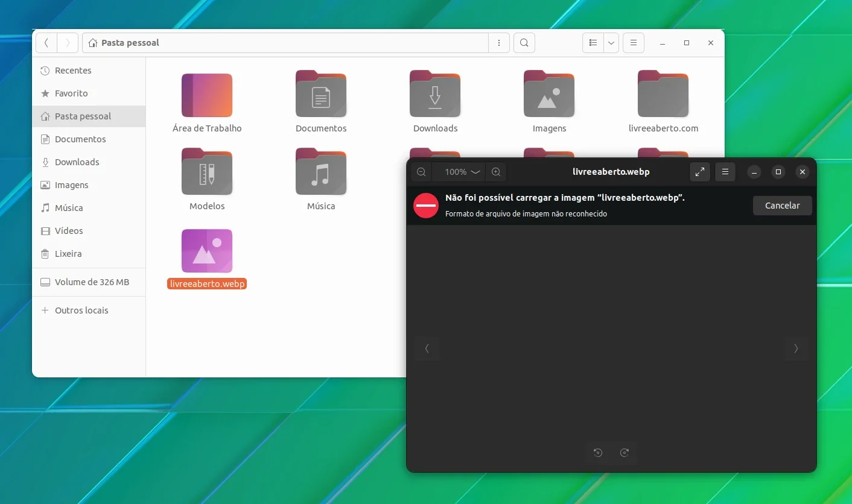Open the 100% zoom level dropdown

pyautogui.click(x=462, y=172)
